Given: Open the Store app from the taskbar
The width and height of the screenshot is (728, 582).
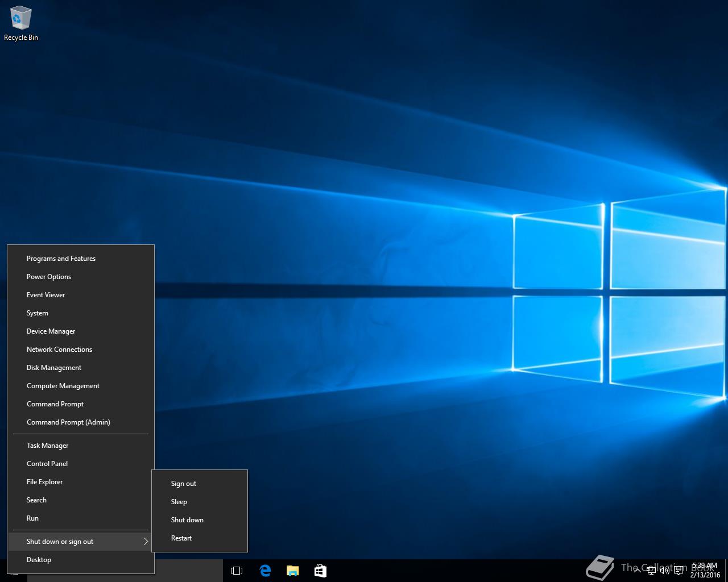Looking at the screenshot, I should tap(320, 571).
